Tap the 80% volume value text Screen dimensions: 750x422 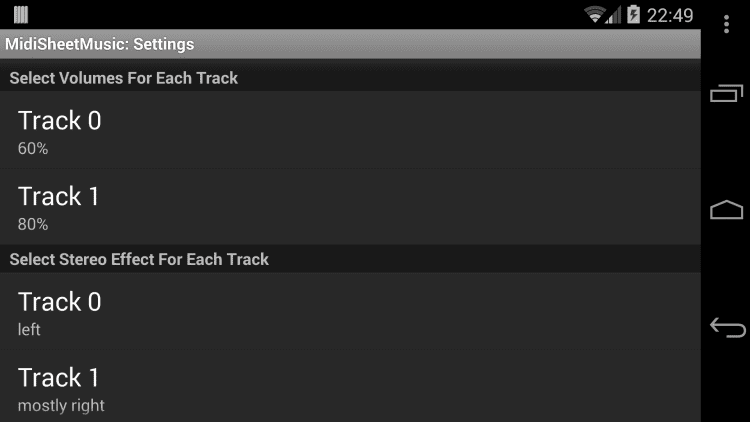click(33, 224)
